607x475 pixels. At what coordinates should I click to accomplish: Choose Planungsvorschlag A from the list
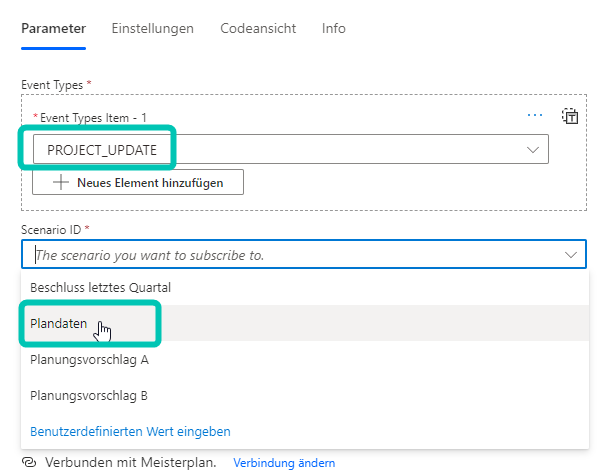click(x=305, y=360)
